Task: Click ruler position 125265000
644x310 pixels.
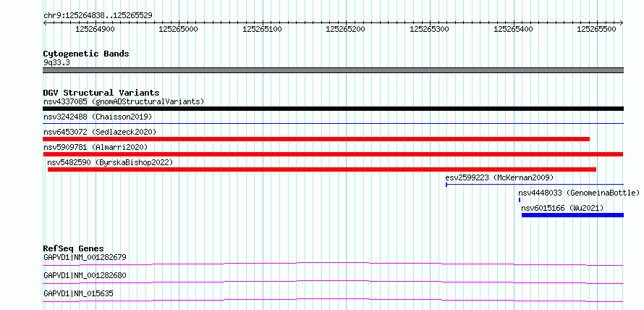Action: tap(179, 29)
